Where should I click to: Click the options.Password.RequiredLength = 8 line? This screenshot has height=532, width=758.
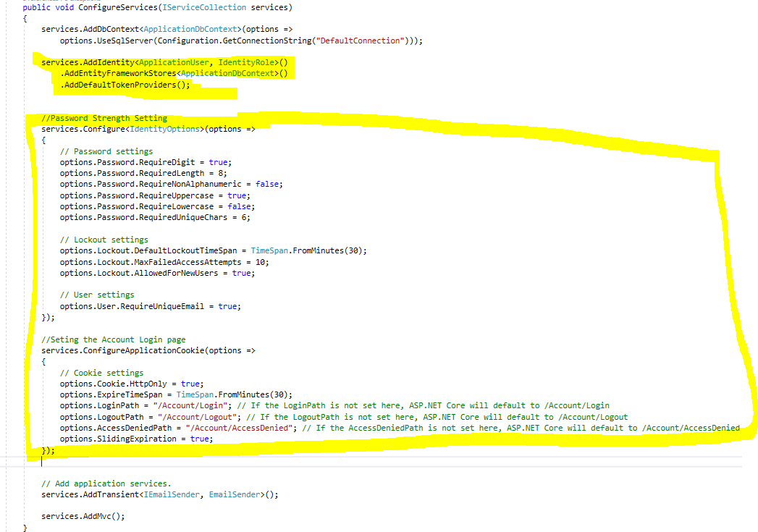(143, 173)
